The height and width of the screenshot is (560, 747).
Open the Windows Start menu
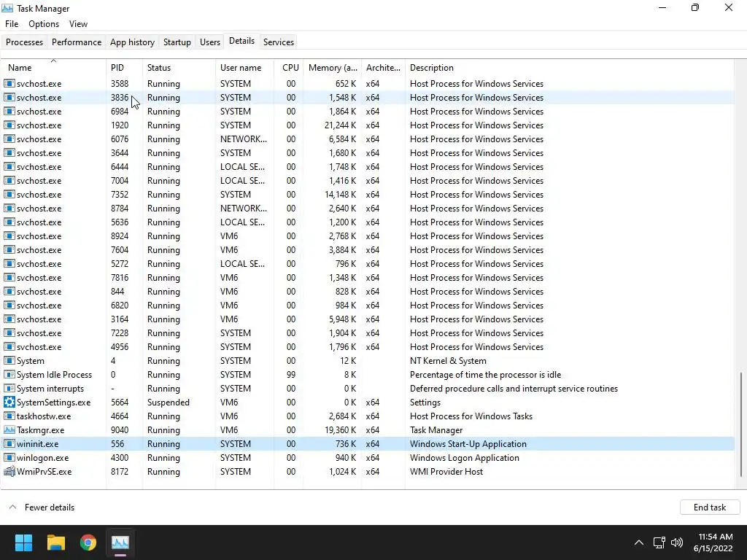pos(23,542)
